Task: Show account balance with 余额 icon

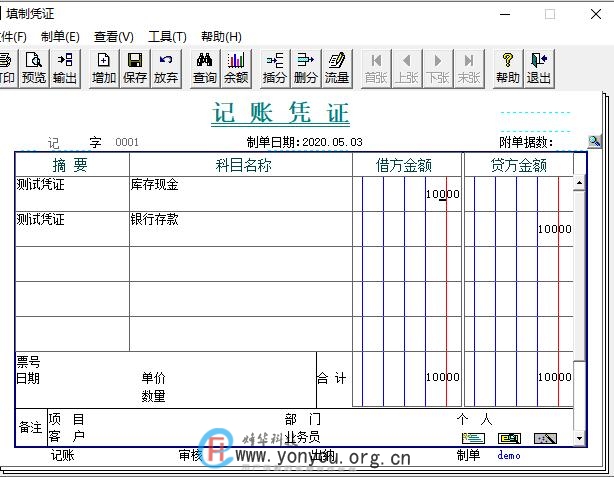Action: (x=236, y=68)
